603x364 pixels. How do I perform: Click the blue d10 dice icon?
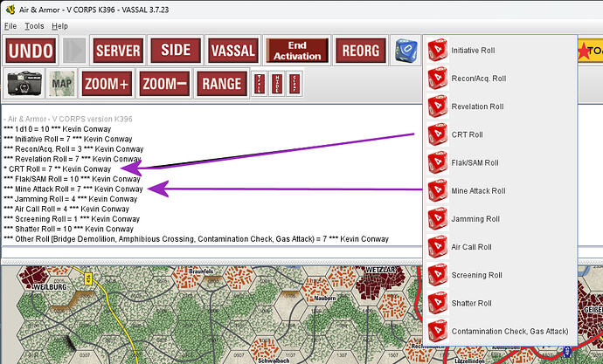[406, 51]
